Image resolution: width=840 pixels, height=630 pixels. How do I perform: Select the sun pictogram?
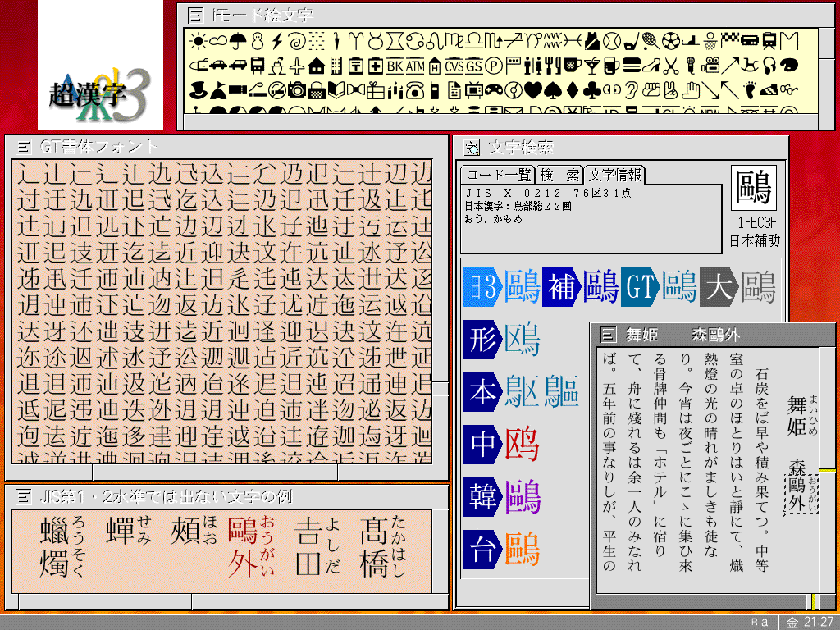[197, 40]
